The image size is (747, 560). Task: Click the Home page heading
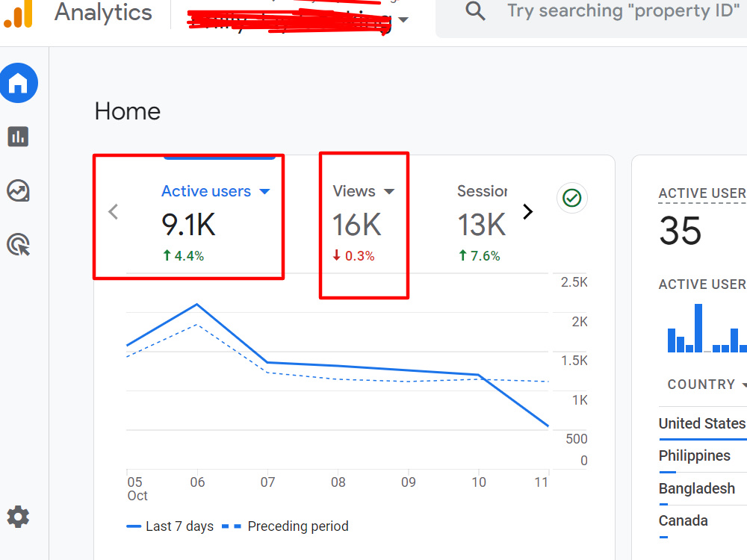(127, 111)
